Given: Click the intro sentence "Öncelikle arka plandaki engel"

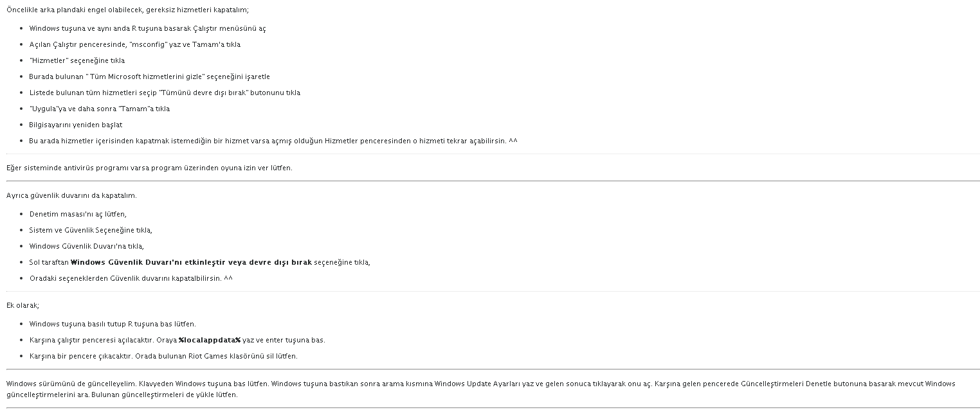Looking at the screenshot, I should pyautogui.click(x=128, y=10).
